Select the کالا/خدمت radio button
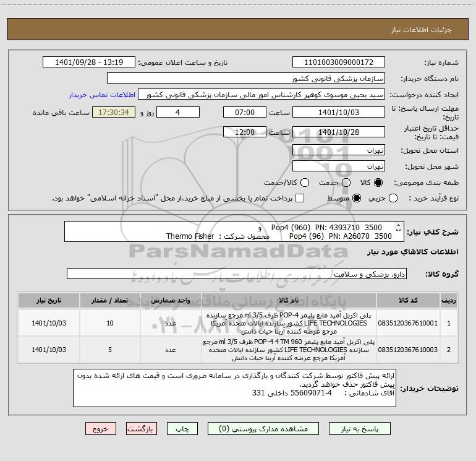 (x=305, y=183)
